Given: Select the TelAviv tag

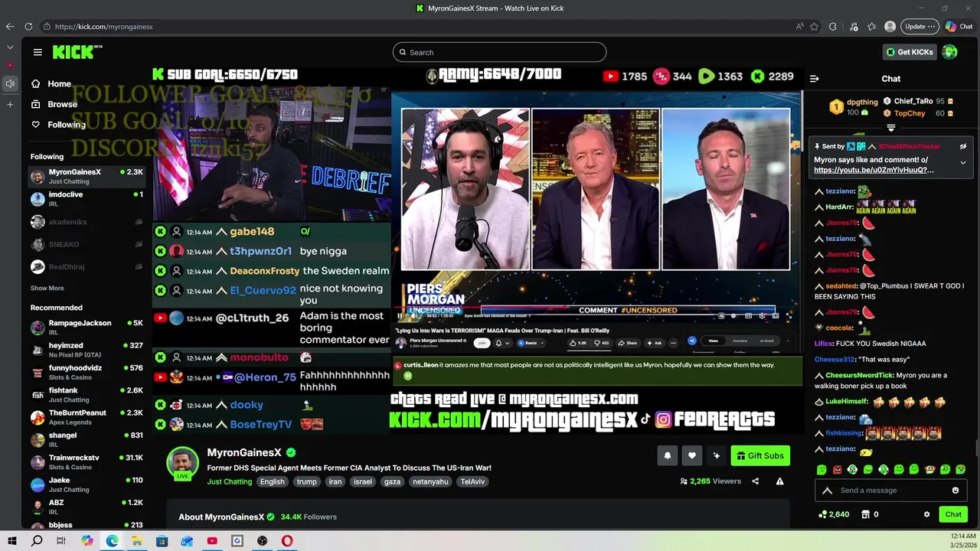Looking at the screenshot, I should (x=472, y=481).
